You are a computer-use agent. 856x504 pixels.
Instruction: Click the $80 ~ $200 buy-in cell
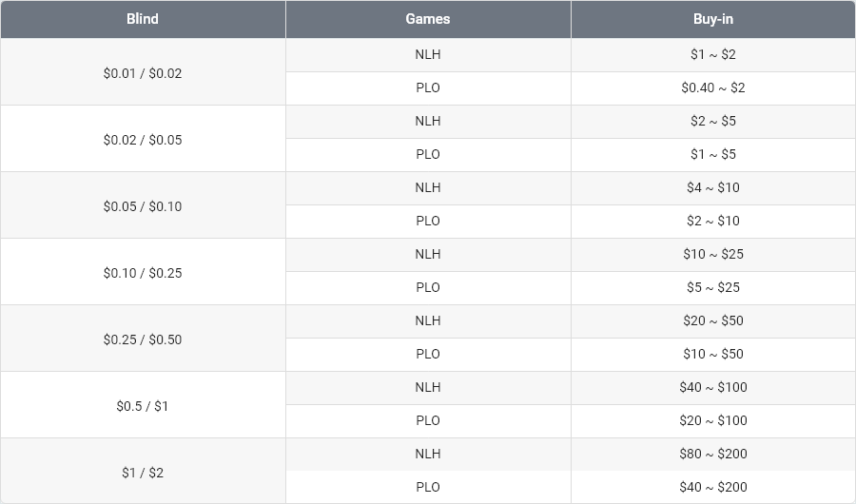point(713,455)
